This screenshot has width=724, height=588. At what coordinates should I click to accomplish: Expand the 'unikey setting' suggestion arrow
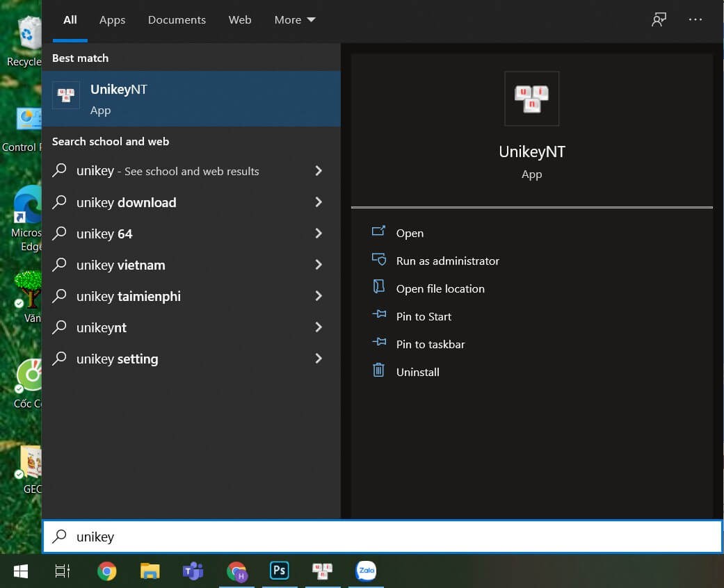click(319, 359)
